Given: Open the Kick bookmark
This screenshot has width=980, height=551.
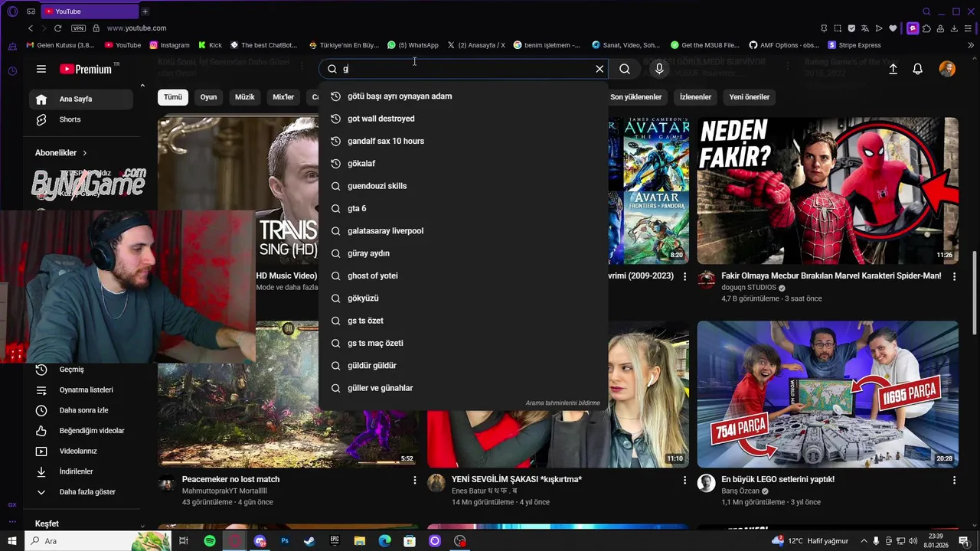Looking at the screenshot, I should click(210, 45).
